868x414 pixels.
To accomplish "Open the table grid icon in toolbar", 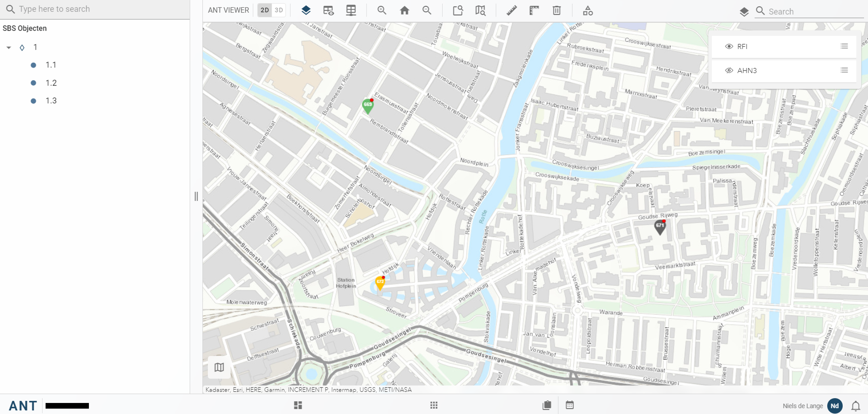I will (351, 10).
